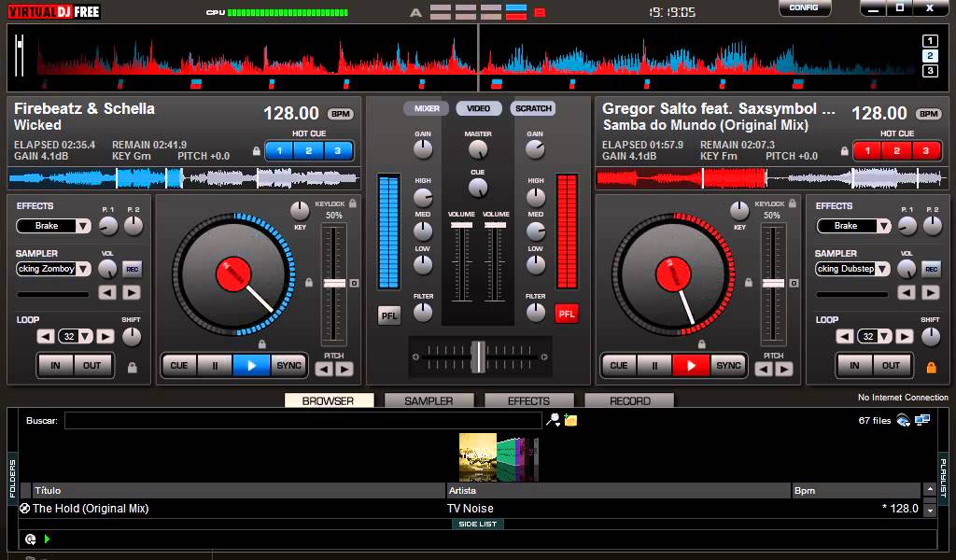Image resolution: width=956 pixels, height=560 pixels.
Task: Open CONFIG settings
Action: click(804, 7)
